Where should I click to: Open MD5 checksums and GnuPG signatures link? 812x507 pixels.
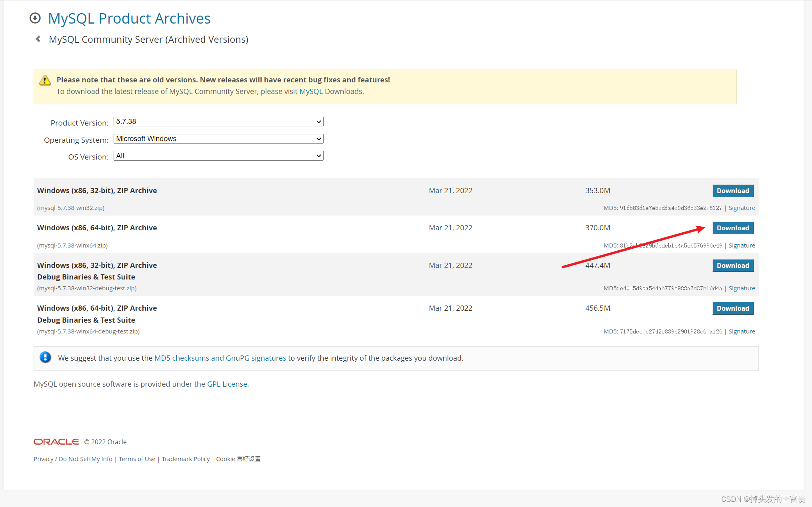[220, 358]
